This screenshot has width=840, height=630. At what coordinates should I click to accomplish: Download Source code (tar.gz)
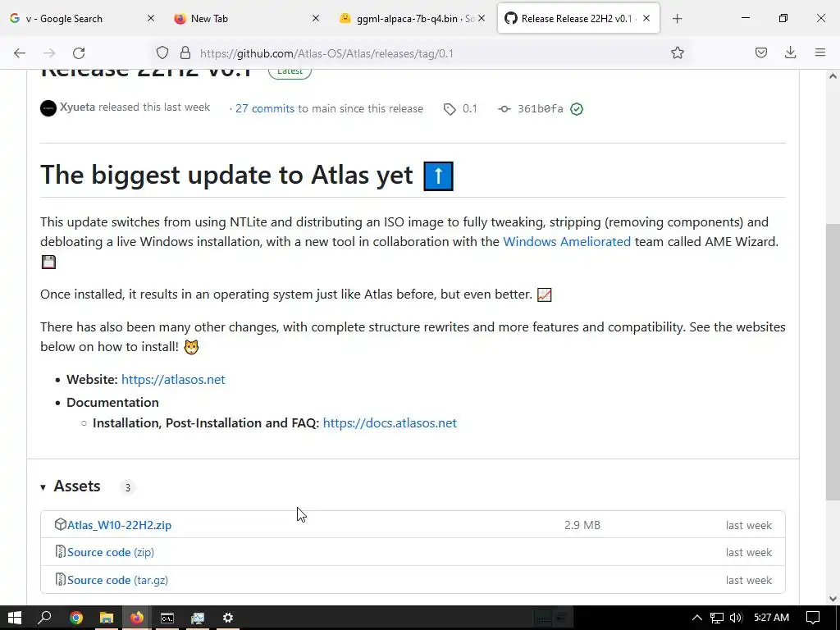(x=117, y=580)
